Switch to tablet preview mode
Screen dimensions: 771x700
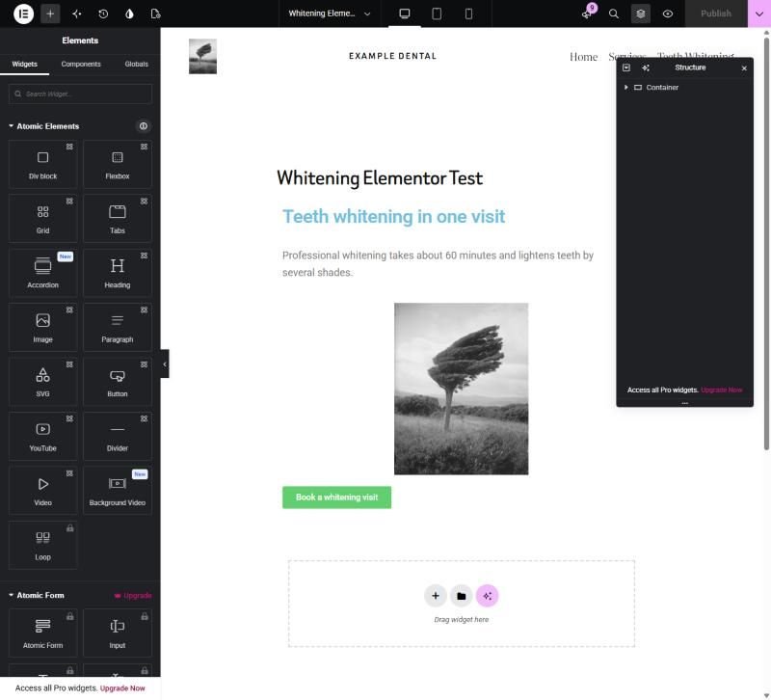(437, 13)
